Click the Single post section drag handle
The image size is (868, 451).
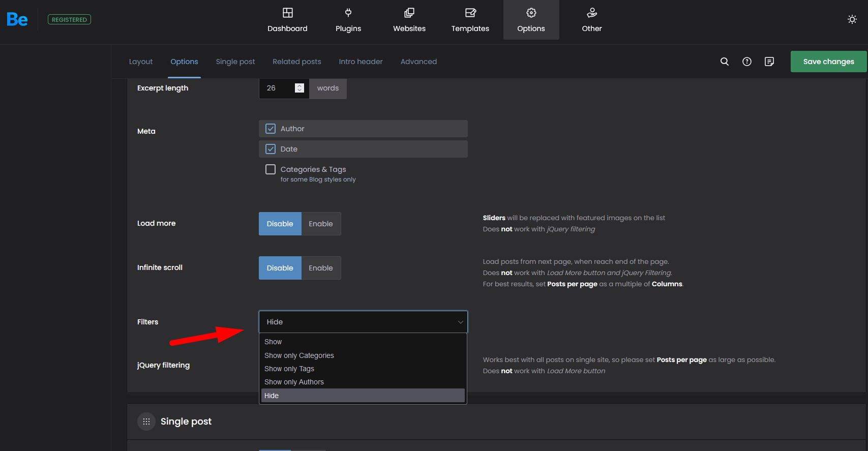[146, 422]
